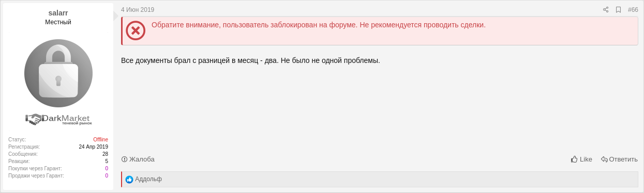Click the Like thumbs-up button
Screen dimensions: 644x193
(581, 159)
